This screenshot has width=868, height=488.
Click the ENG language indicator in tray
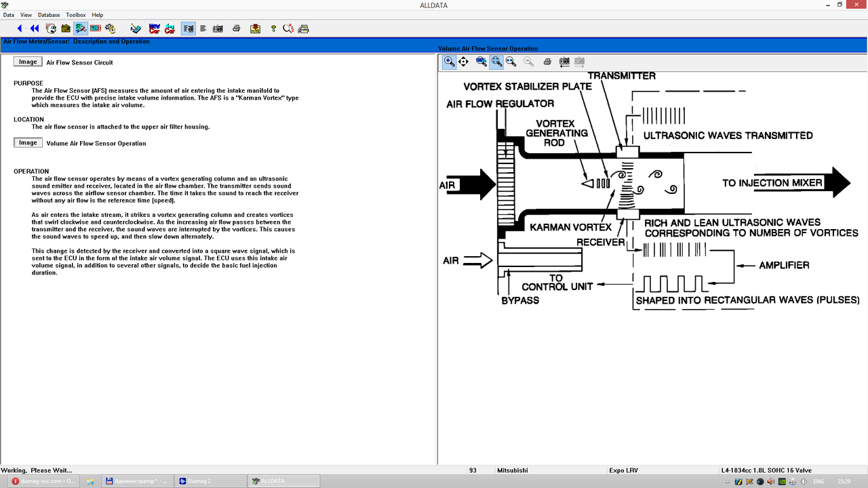coord(818,481)
